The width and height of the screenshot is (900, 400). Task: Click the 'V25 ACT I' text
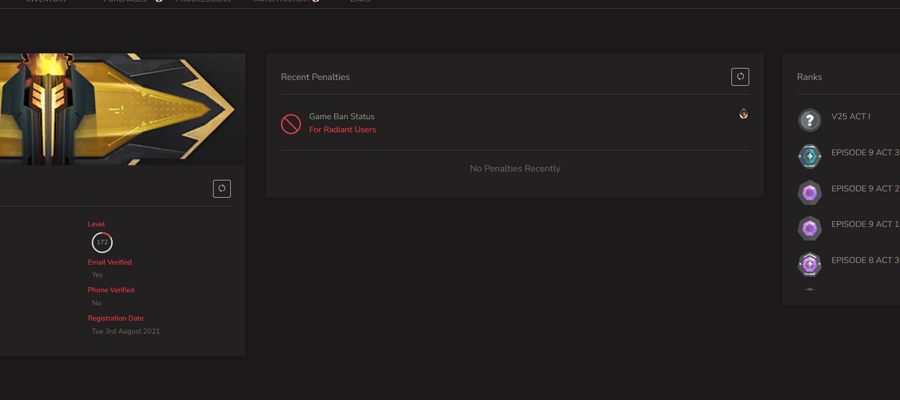[851, 116]
